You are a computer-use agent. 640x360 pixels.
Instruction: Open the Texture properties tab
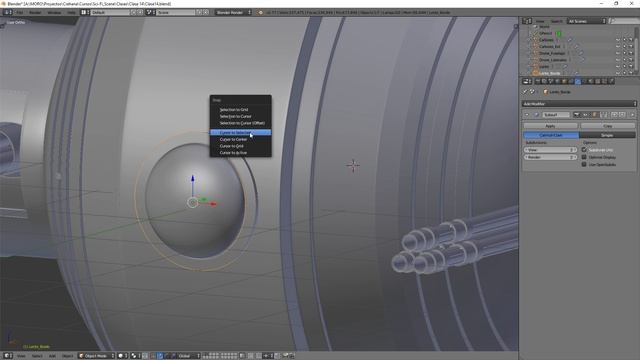click(598, 81)
